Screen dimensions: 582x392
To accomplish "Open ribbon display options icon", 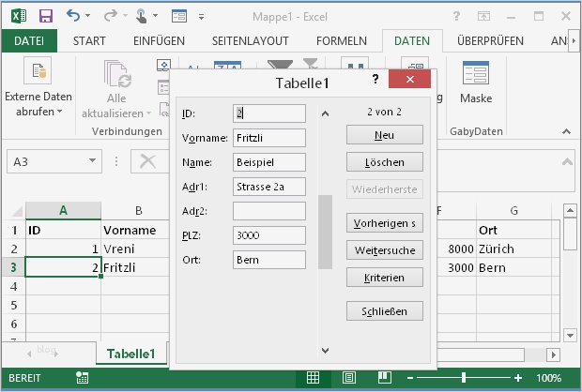I will 483,16.
